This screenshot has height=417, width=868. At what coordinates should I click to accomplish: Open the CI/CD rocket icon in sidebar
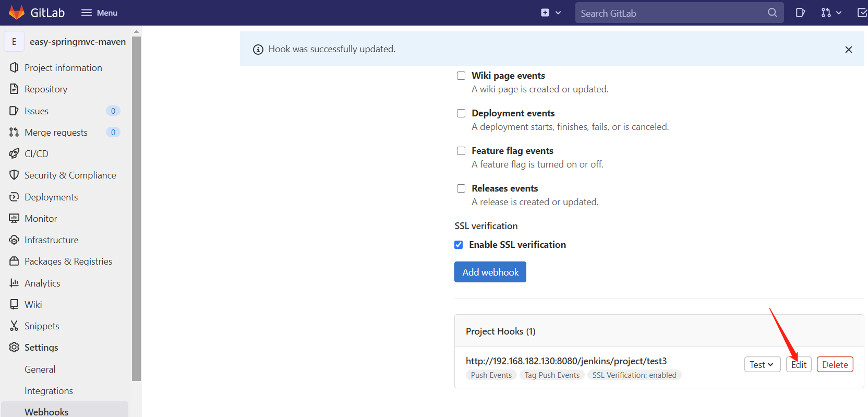(14, 153)
